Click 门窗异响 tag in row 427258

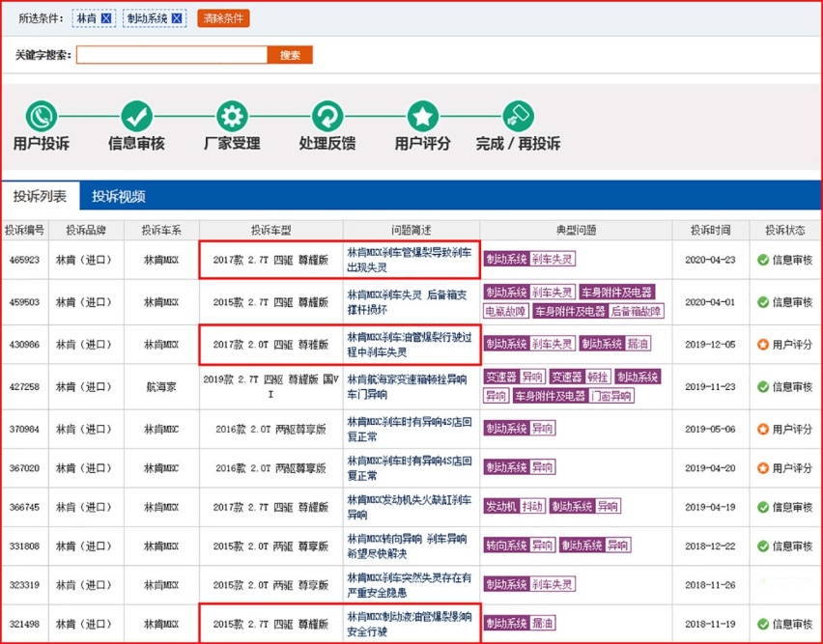coord(610,396)
